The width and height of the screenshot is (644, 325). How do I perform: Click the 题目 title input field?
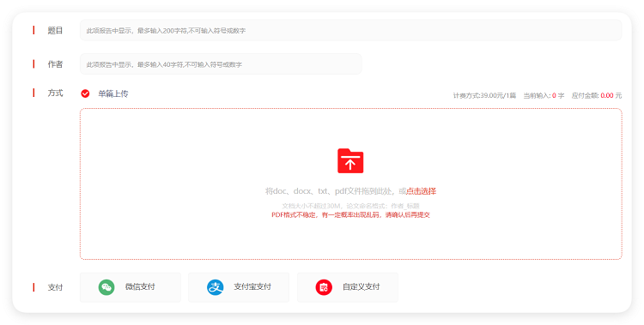(x=350, y=30)
